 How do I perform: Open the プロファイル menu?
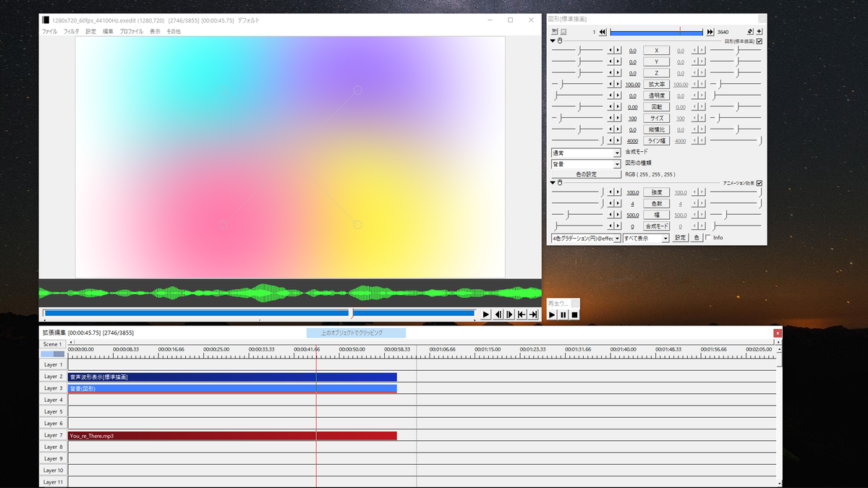click(x=131, y=31)
